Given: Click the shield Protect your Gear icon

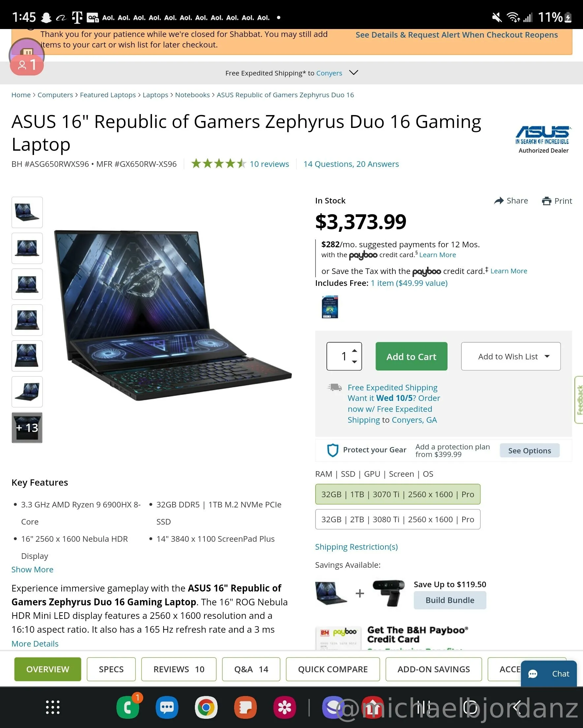Looking at the screenshot, I should 333,450.
